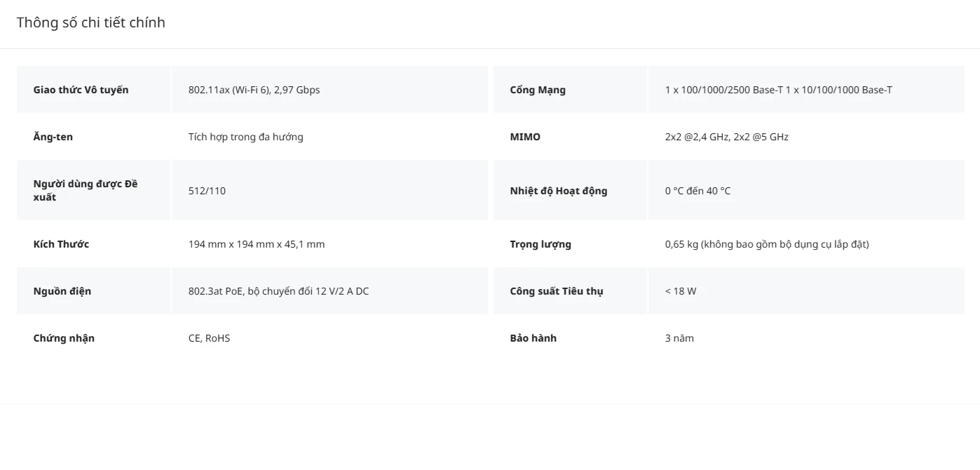Select the 'Giao thức Vô tuyến' label
The height and width of the screenshot is (470, 980).
pos(81,90)
